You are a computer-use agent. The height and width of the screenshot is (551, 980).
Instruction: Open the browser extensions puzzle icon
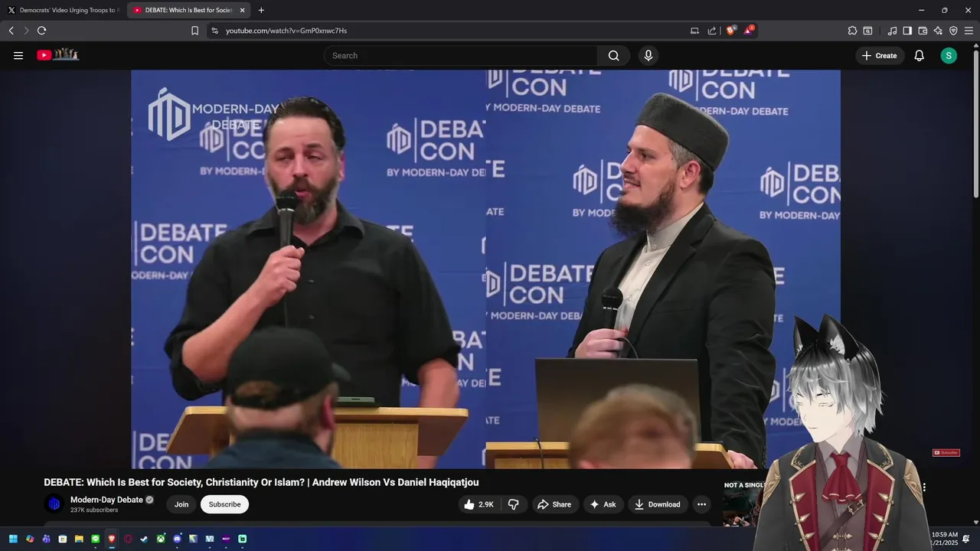[852, 31]
